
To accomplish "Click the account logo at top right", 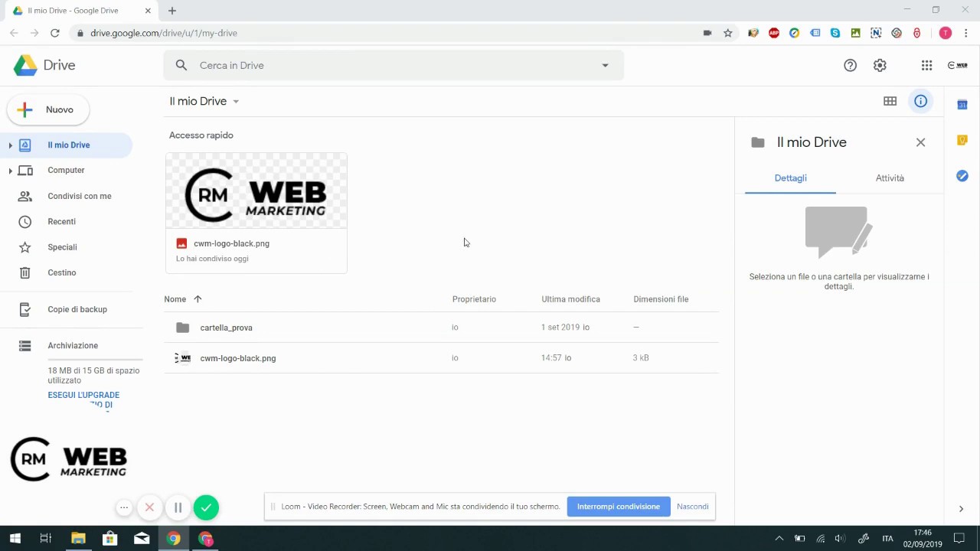I will 957,65.
